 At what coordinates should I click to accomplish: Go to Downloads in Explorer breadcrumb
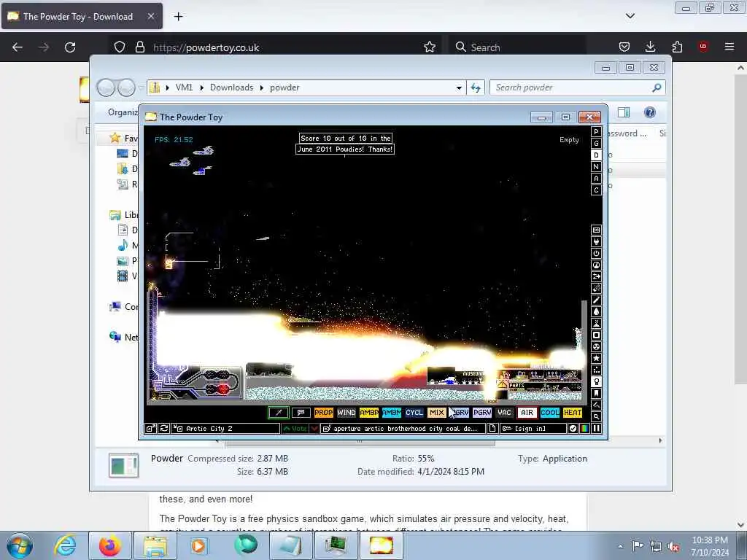[x=231, y=87]
